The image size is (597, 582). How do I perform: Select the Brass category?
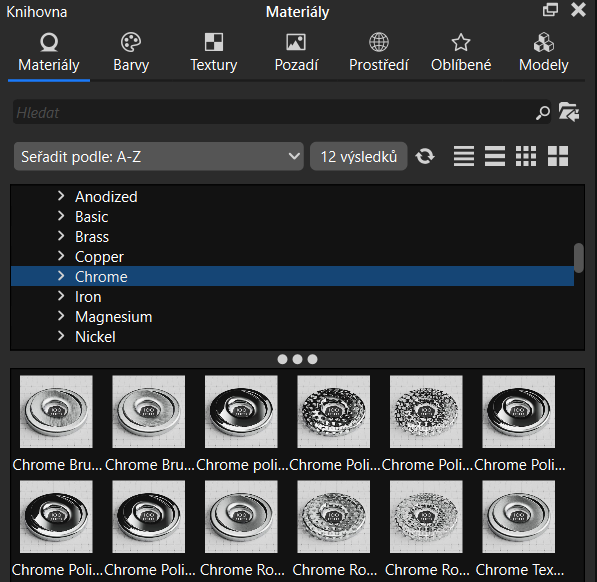92,237
